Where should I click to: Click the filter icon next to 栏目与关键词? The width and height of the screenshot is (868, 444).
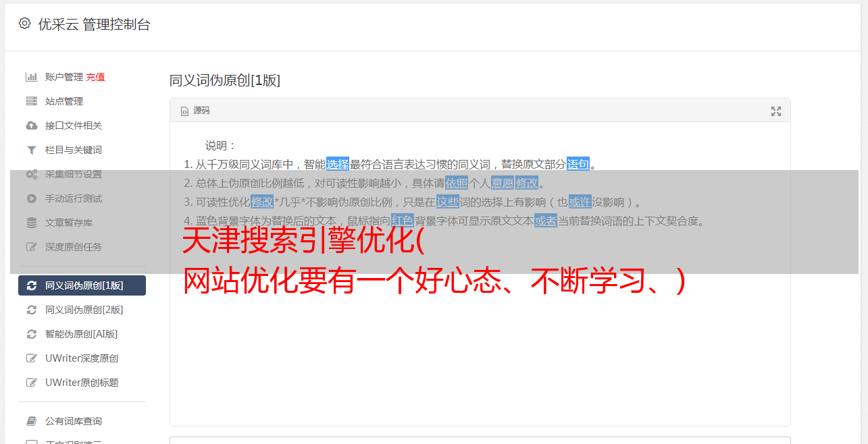point(31,150)
